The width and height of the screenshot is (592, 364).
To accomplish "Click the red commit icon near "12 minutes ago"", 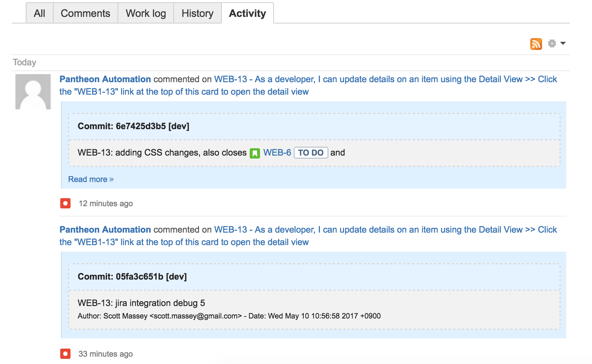I will (65, 203).
